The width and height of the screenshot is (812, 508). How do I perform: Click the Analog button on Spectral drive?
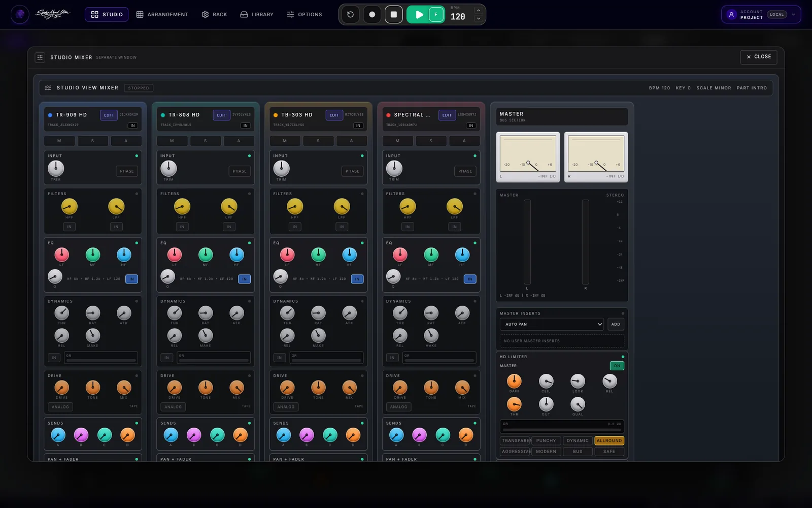[x=398, y=407]
